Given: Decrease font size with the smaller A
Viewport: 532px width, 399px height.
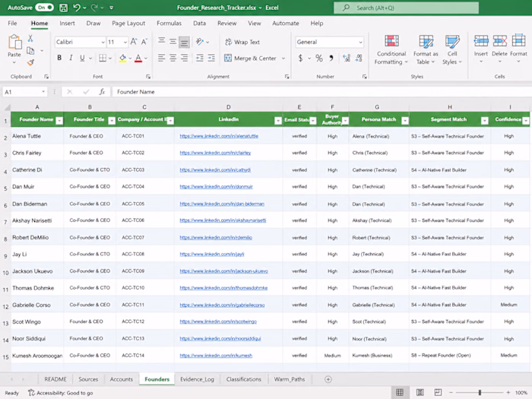Looking at the screenshot, I should coord(144,42).
